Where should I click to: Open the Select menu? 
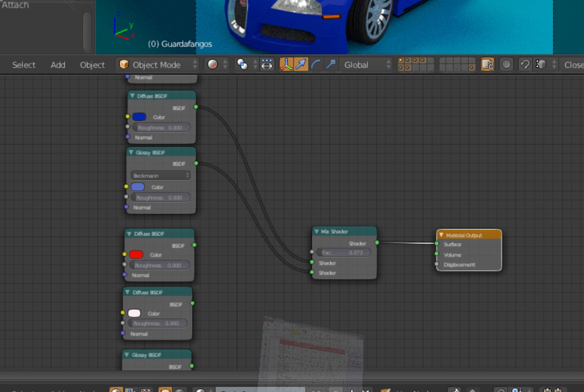[24, 65]
